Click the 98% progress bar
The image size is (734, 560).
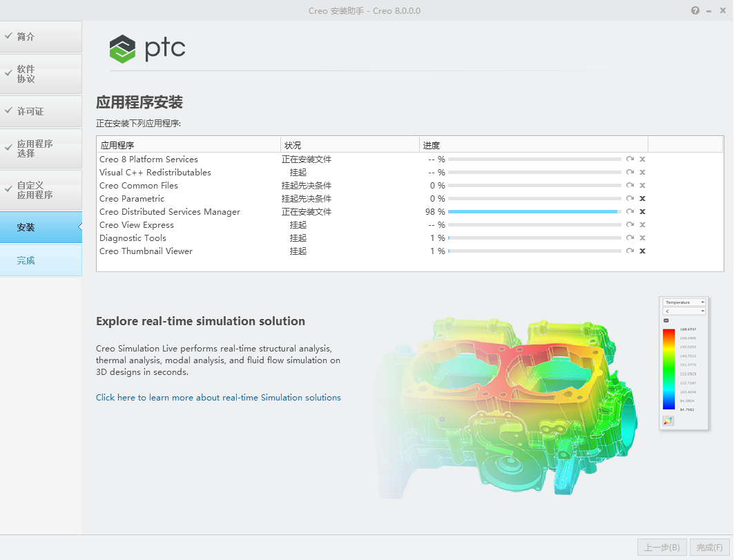[534, 212]
